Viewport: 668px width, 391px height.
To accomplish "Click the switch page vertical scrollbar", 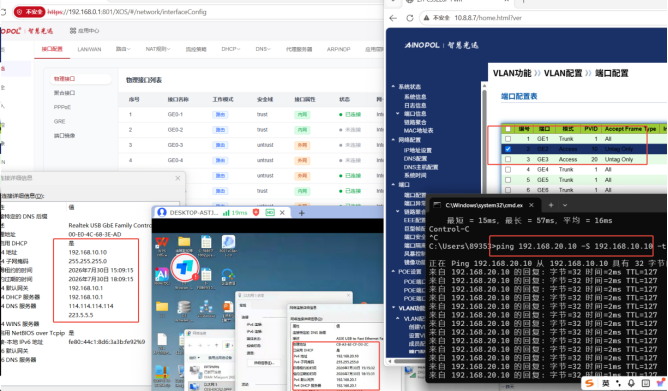I will pyautogui.click(x=484, y=141).
